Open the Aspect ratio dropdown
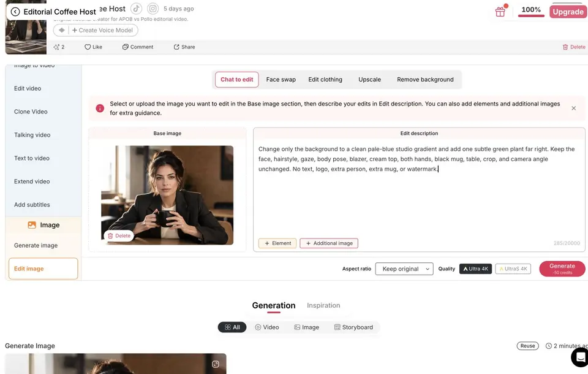 [404, 269]
